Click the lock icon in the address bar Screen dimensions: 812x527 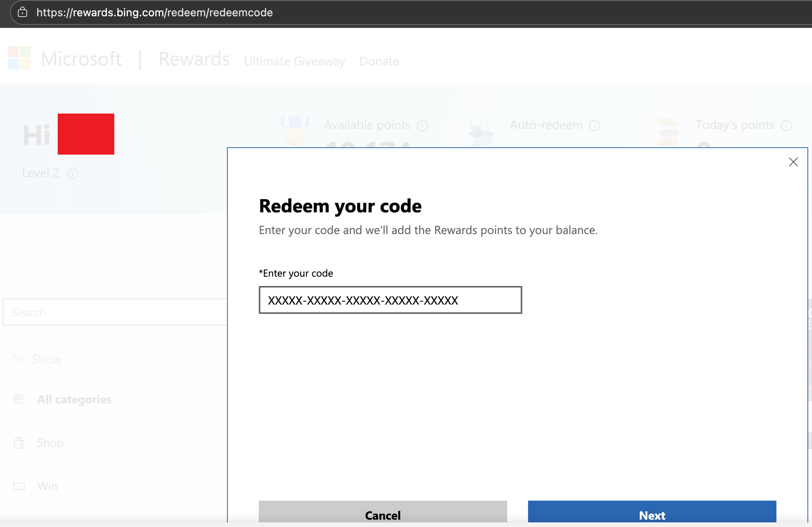click(23, 12)
